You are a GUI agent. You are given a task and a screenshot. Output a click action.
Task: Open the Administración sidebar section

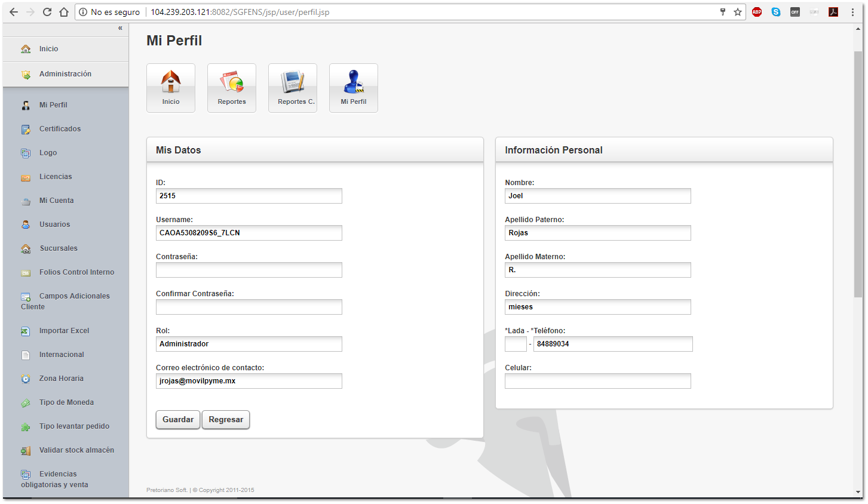pyautogui.click(x=66, y=74)
